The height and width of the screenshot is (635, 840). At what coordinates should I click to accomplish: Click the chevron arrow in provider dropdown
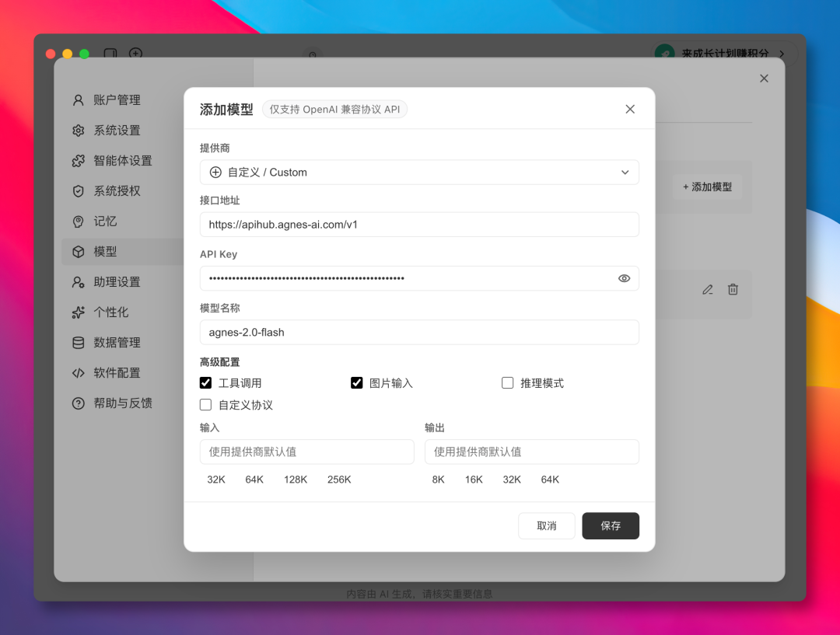625,173
